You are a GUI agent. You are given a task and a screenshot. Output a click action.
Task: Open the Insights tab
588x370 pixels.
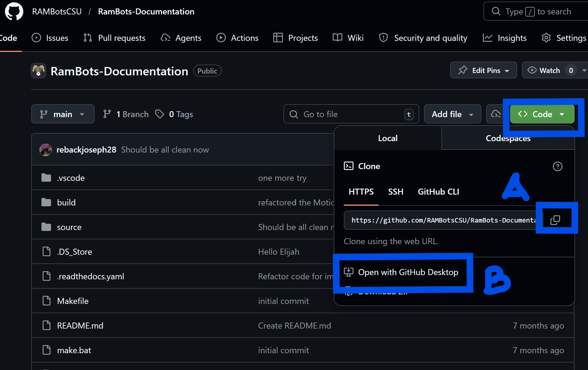coord(505,38)
